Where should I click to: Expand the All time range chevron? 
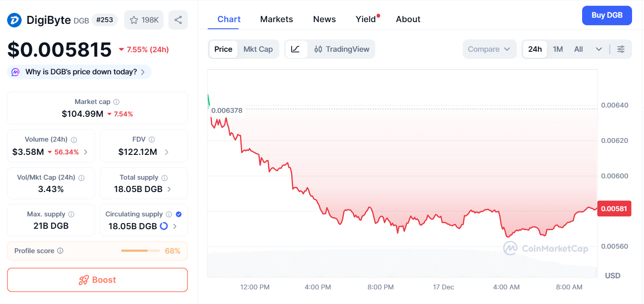(599, 49)
